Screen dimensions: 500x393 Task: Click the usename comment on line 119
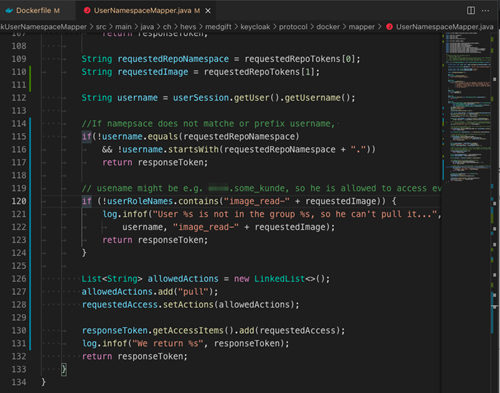(262, 188)
